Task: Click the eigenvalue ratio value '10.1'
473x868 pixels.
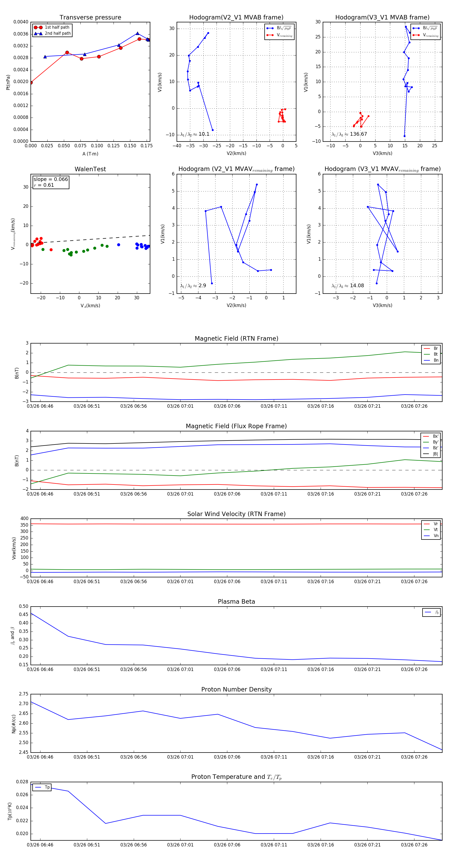Action: click(204, 134)
